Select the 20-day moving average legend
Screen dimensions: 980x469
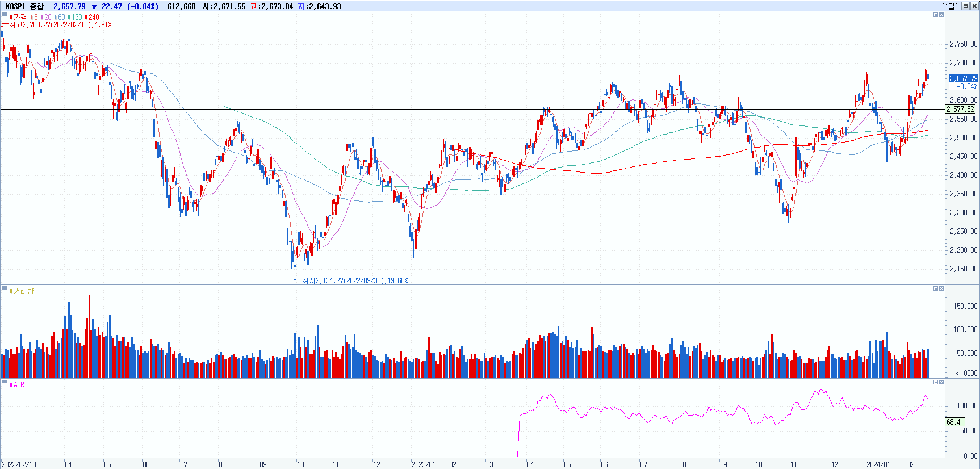pos(47,18)
